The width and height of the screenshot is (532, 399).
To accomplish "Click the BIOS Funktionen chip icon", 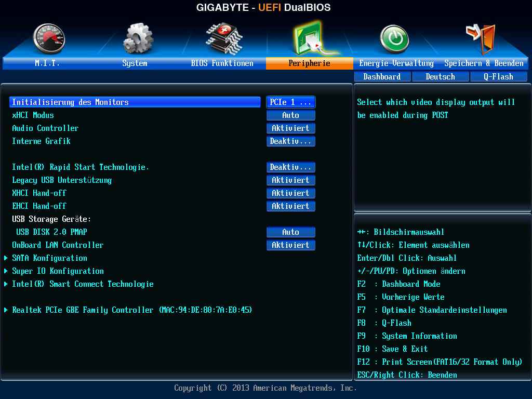I will [224, 38].
